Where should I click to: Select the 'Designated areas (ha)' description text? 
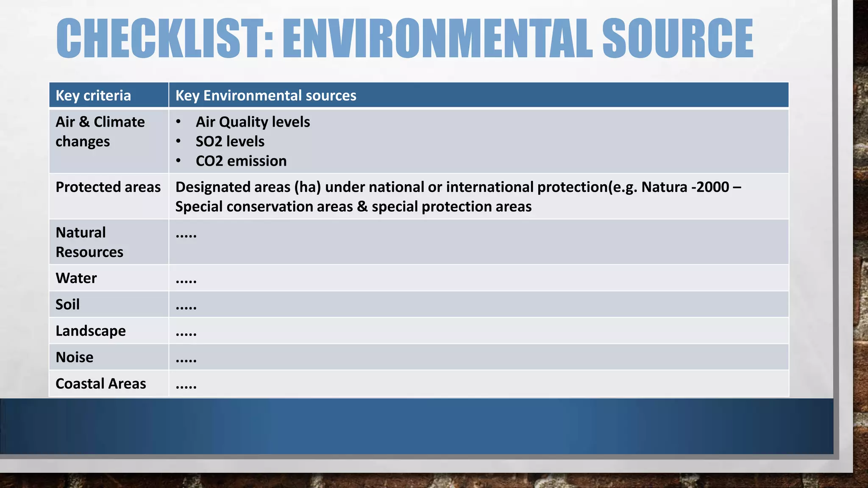click(458, 197)
